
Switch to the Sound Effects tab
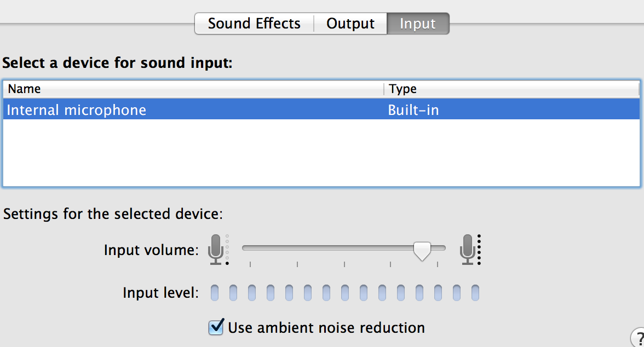coord(254,24)
